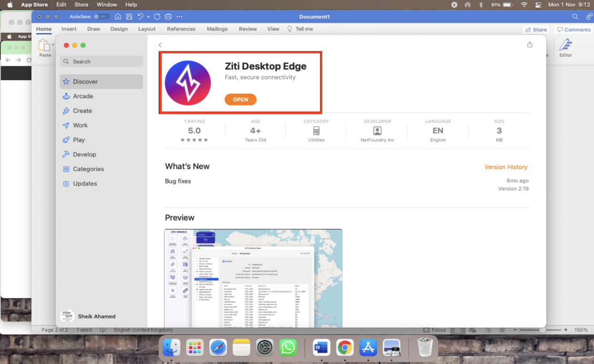The image size is (594, 364).
Task: Click Page 2 of 2 in Word status bar
Action: pyautogui.click(x=54, y=330)
